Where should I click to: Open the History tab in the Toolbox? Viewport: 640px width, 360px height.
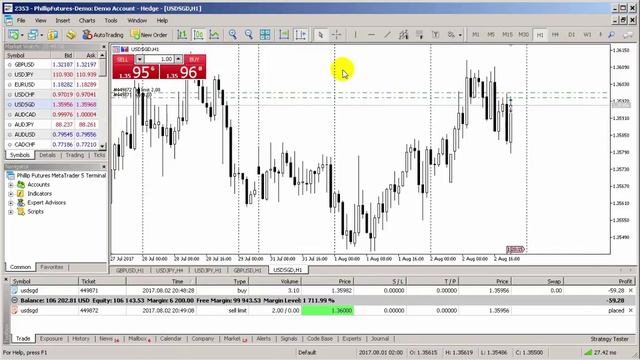(x=81, y=339)
